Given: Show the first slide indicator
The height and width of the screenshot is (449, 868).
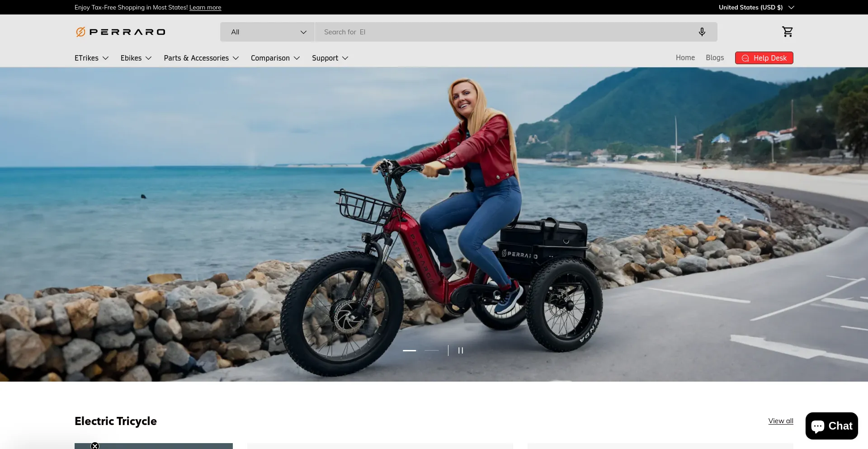Looking at the screenshot, I should (x=409, y=350).
